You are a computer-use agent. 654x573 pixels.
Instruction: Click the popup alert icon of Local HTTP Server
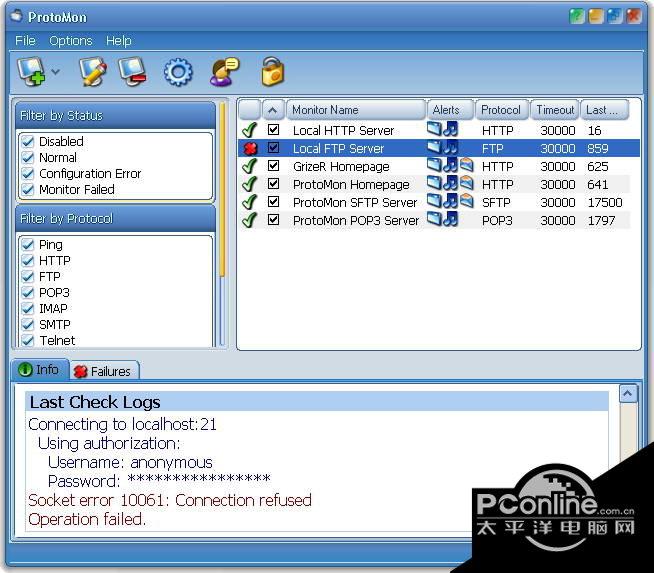[x=434, y=129]
